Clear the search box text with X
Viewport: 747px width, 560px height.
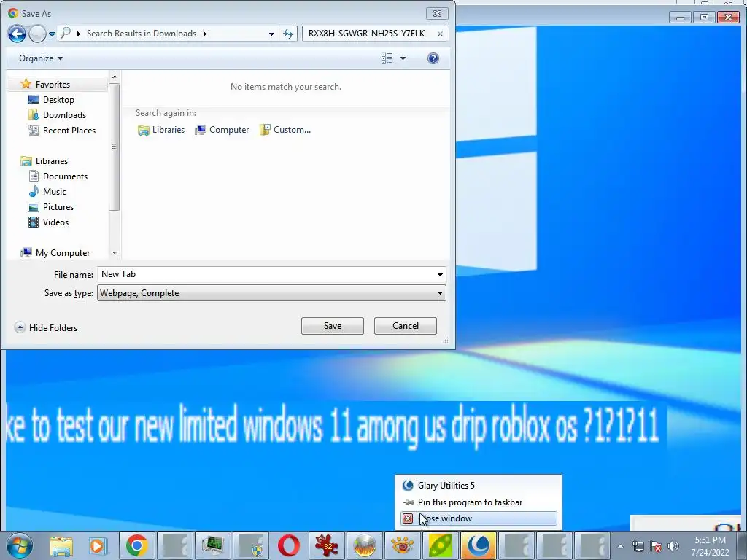click(440, 34)
